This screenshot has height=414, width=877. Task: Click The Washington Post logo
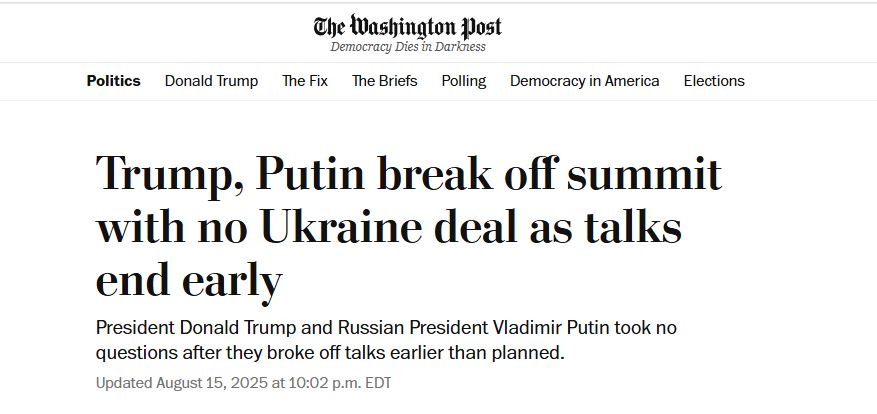408,26
